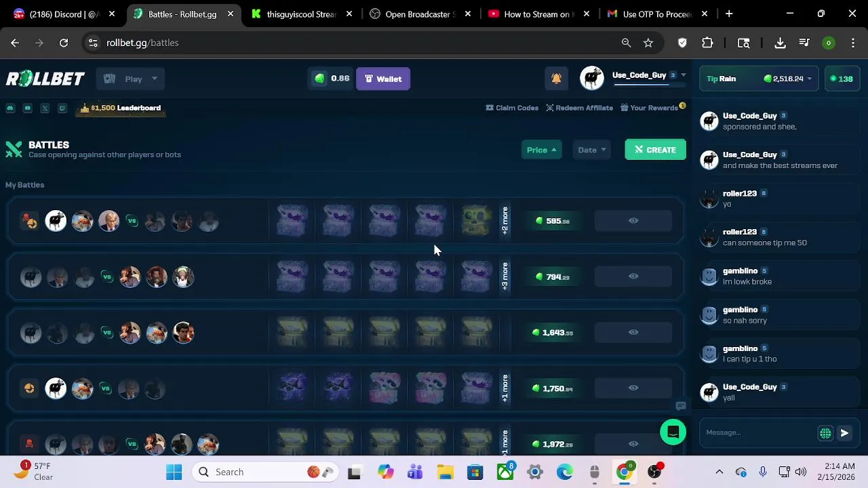This screenshot has height=488, width=868.
Task: Open File Explorer from taskbar
Action: point(445,472)
